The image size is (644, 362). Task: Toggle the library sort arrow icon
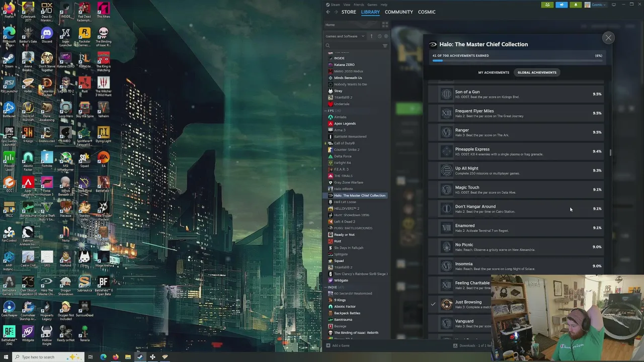point(371,36)
